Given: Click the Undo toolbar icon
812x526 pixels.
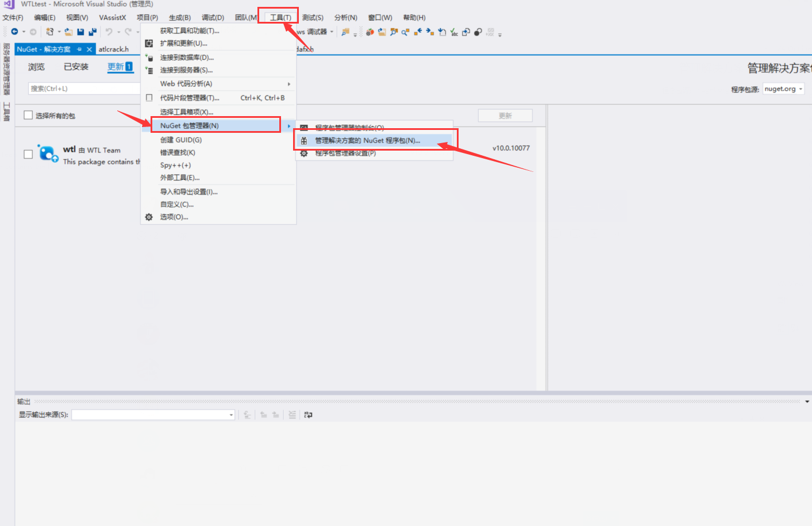Looking at the screenshot, I should (110, 32).
